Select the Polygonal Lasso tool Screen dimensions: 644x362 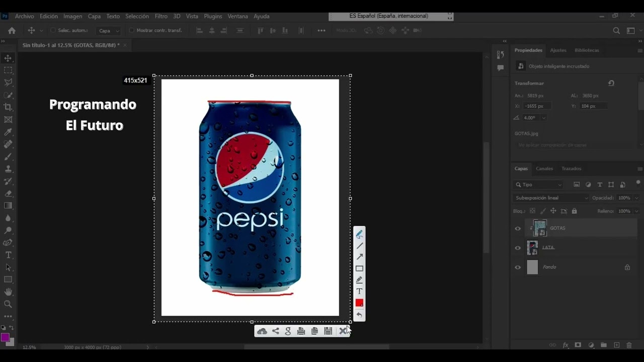pyautogui.click(x=8, y=82)
